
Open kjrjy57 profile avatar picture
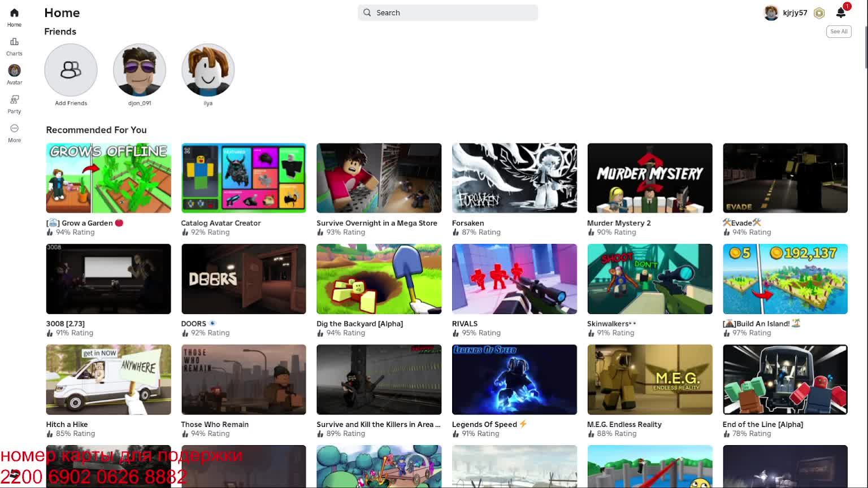click(771, 12)
